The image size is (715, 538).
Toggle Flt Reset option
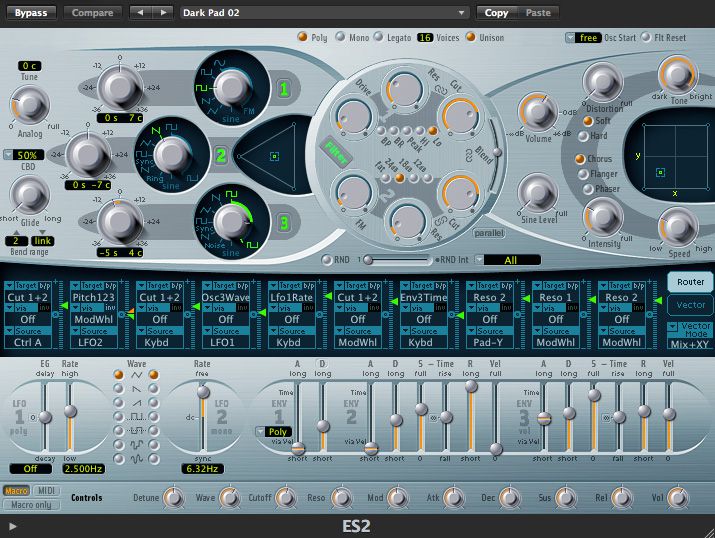point(646,36)
